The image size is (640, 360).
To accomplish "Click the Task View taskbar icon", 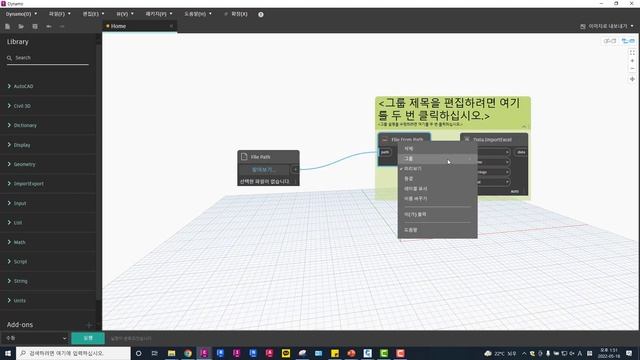I will [155, 353].
